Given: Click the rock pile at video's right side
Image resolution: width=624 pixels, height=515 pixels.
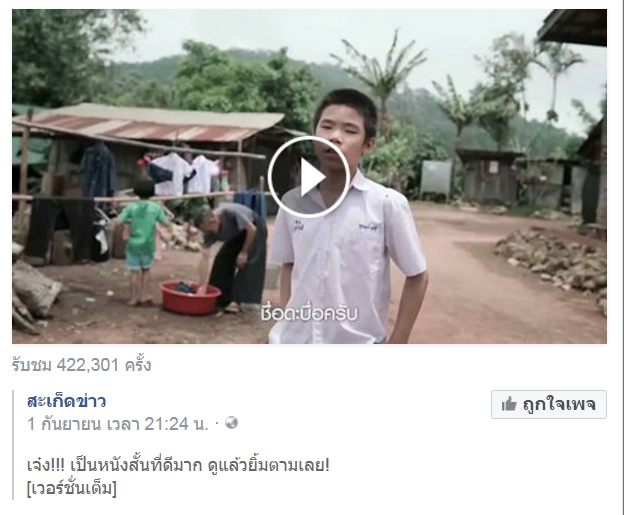Looking at the screenshot, I should tap(553, 259).
